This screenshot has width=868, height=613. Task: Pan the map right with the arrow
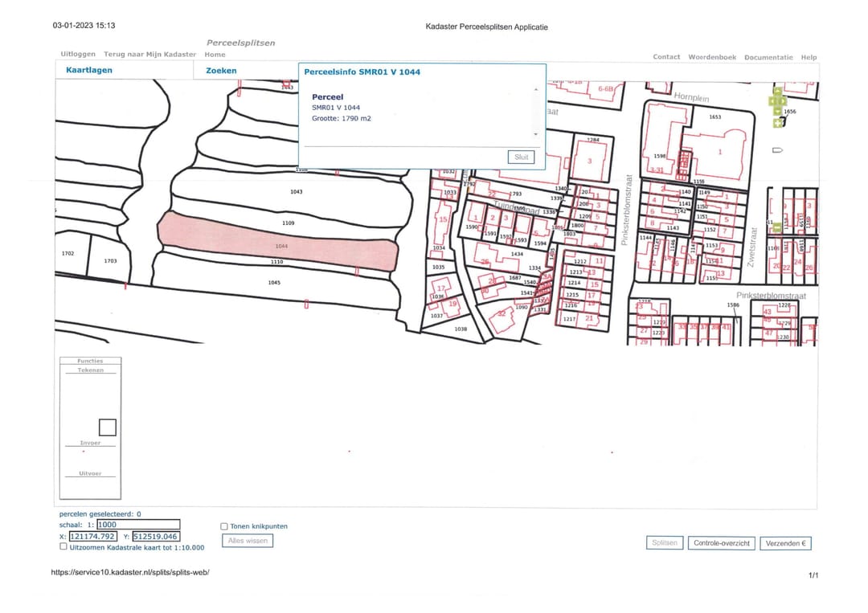[784, 101]
